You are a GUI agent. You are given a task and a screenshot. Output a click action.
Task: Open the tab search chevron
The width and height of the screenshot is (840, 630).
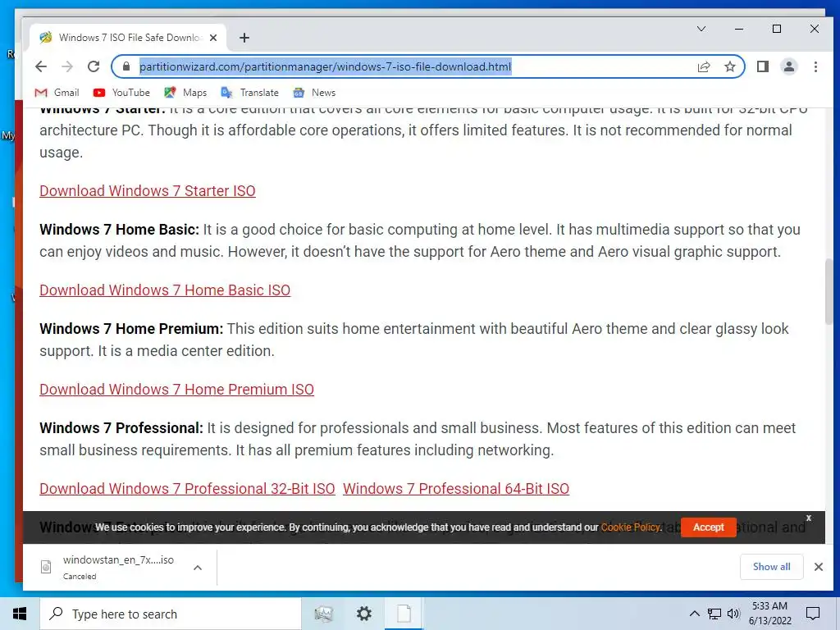click(701, 29)
